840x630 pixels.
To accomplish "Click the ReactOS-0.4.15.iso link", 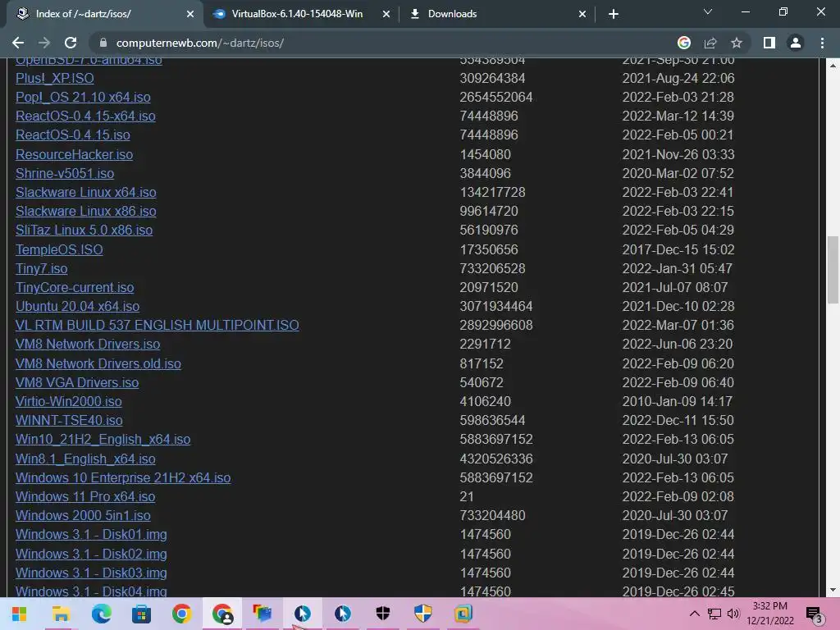I will 73,135.
